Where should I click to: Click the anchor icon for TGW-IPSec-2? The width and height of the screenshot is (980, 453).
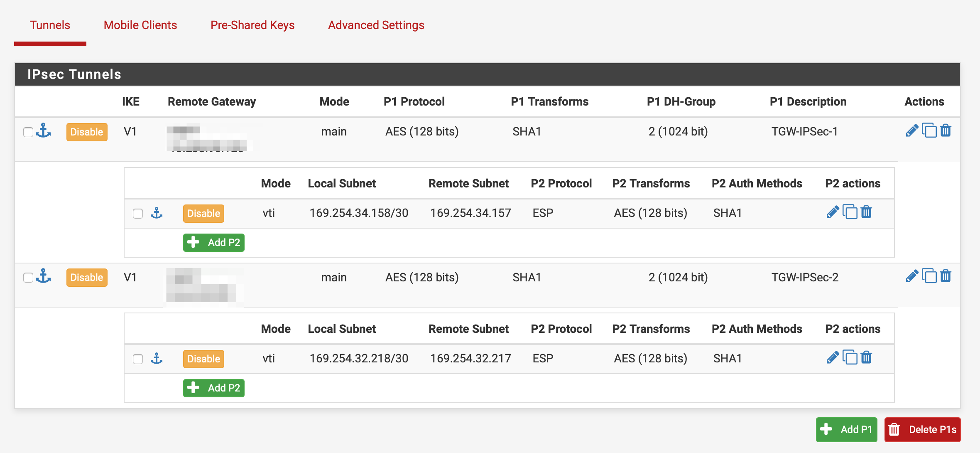click(x=43, y=276)
